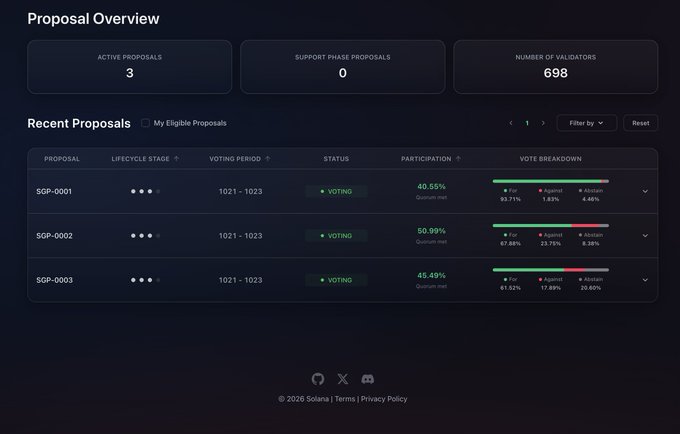The height and width of the screenshot is (434, 680).
Task: Click SGP-0002 vote breakdown bar
Action: tap(551, 225)
